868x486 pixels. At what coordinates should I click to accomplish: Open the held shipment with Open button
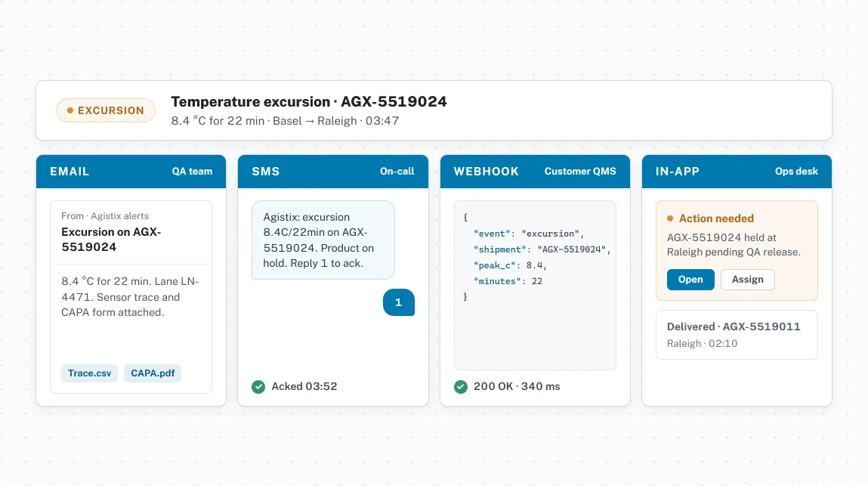click(x=690, y=280)
